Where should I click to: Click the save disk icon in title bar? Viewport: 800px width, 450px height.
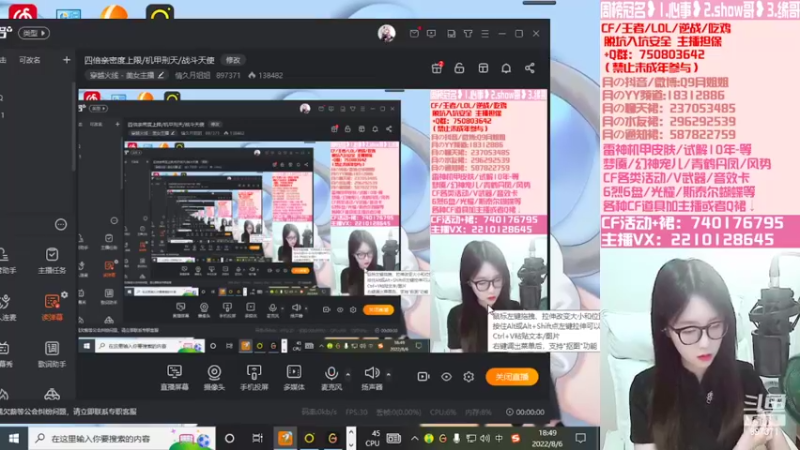(x=451, y=33)
